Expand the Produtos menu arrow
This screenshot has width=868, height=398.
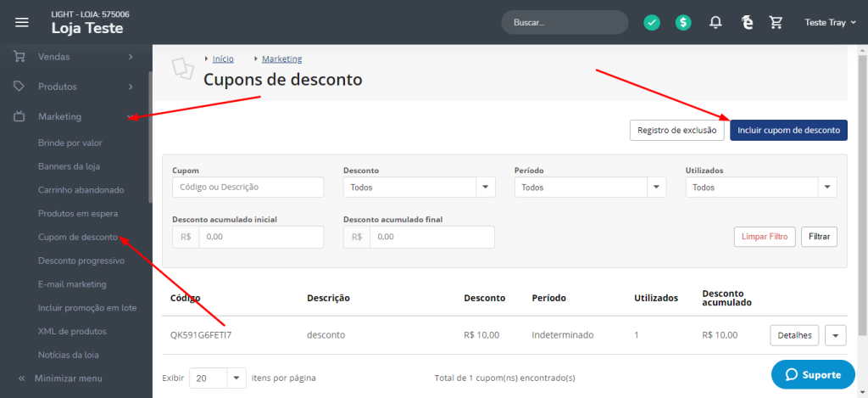tap(131, 87)
